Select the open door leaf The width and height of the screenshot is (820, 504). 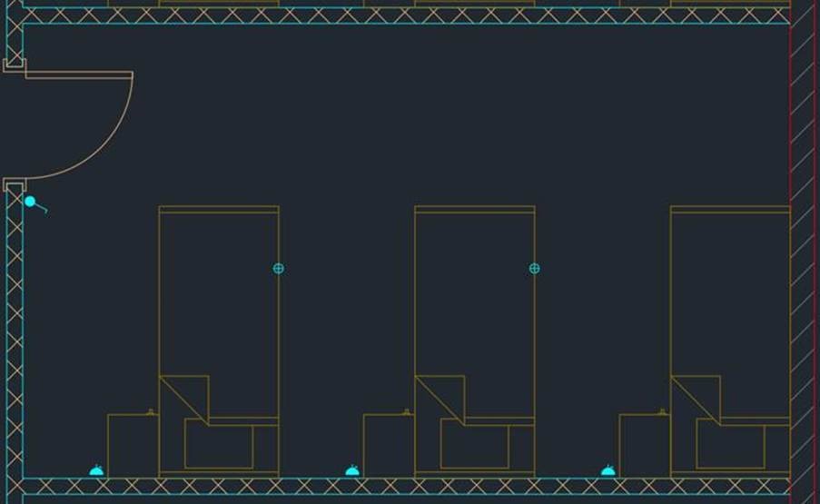click(79, 74)
